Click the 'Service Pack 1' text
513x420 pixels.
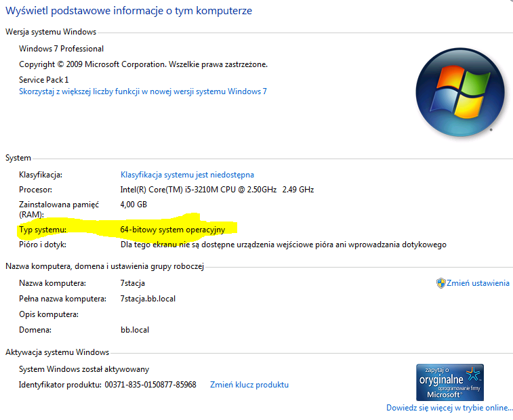(44, 80)
